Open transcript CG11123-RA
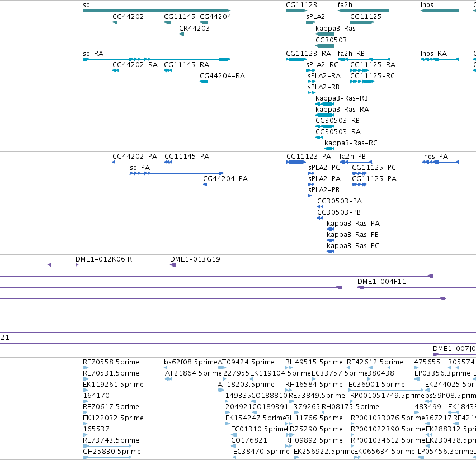Viewport: 476px width, 460px height. (x=308, y=54)
